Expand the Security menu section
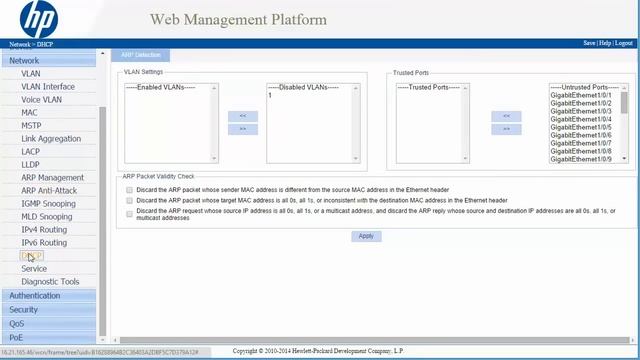The width and height of the screenshot is (640, 360). click(x=49, y=310)
